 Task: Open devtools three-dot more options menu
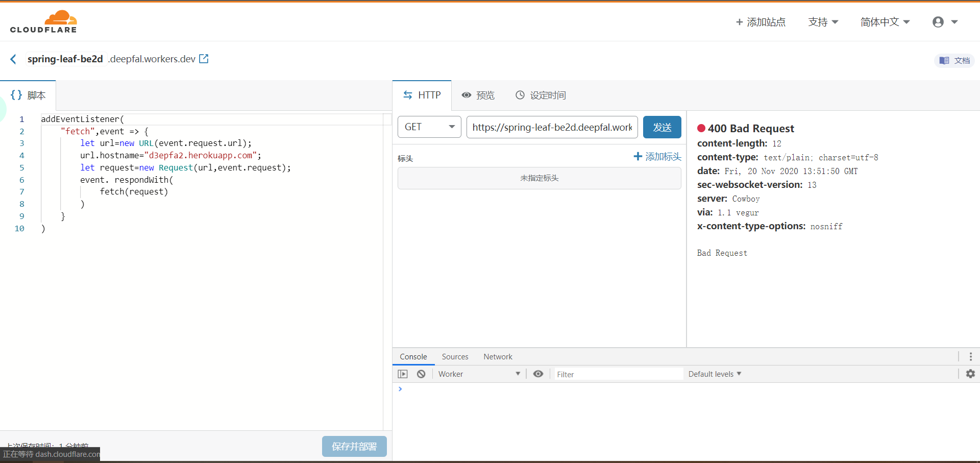click(x=971, y=357)
